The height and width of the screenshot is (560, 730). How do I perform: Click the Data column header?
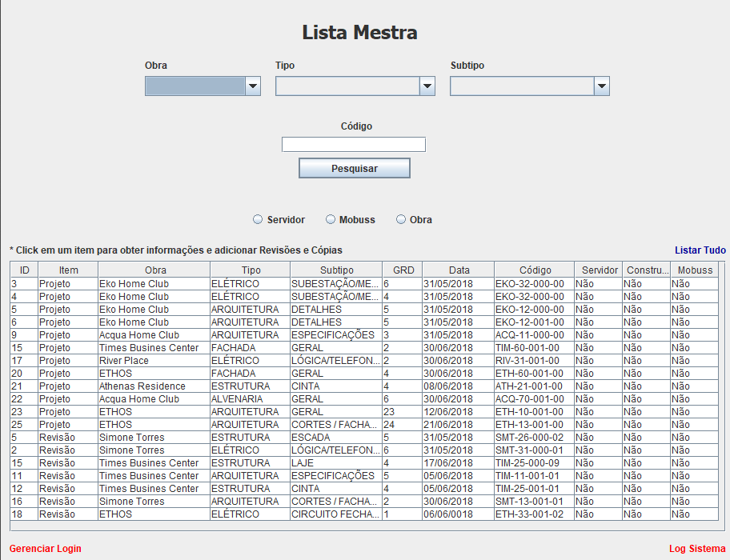[x=459, y=270]
